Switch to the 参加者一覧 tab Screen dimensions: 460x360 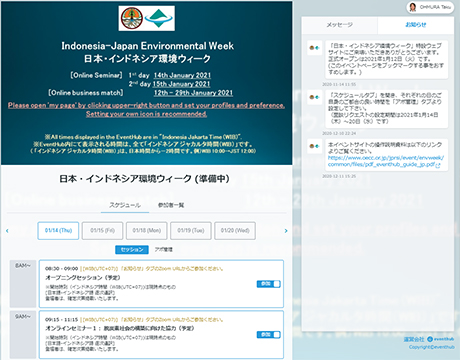coord(171,205)
